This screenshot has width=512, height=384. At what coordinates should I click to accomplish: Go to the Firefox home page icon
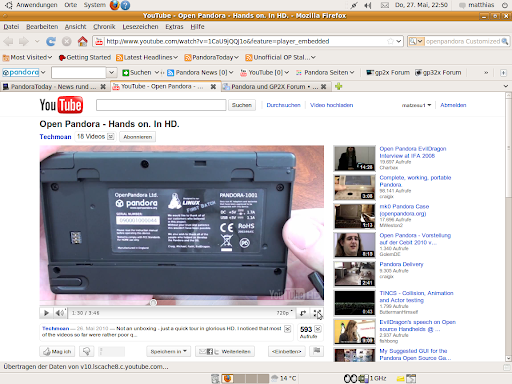82,41
